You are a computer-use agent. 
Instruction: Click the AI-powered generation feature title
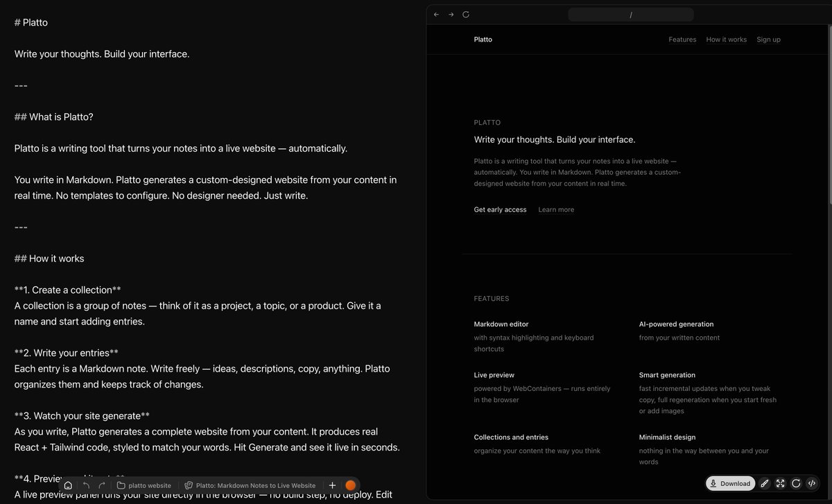676,324
